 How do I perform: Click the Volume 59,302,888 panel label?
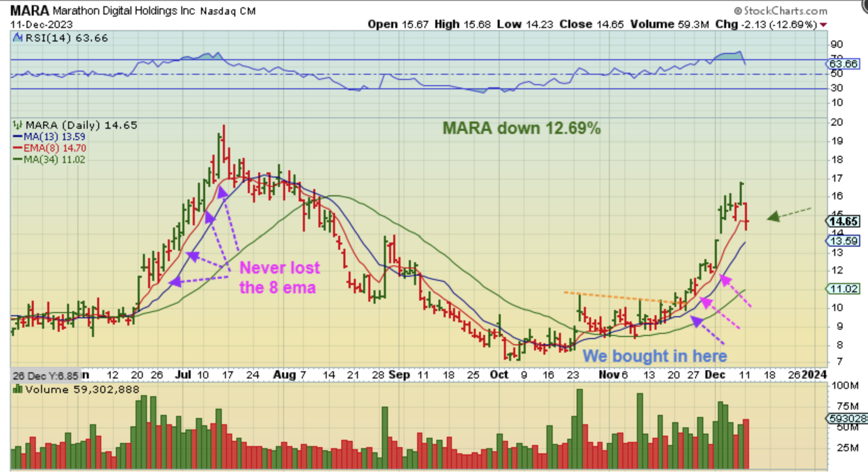point(82,389)
